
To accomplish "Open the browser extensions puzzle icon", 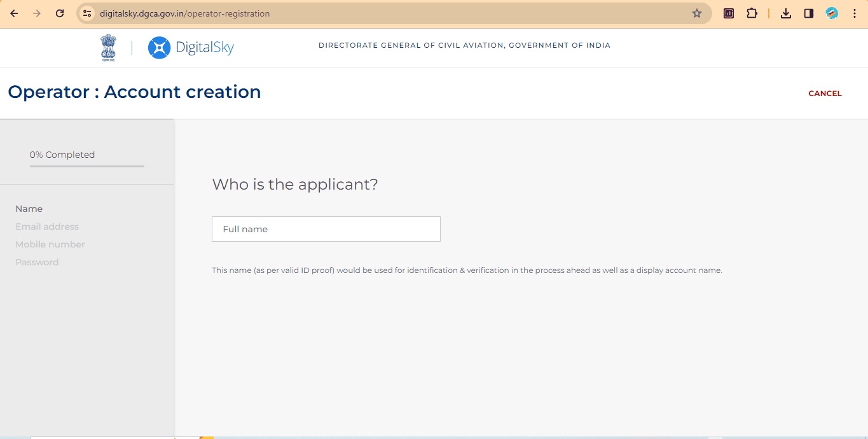I will [752, 13].
